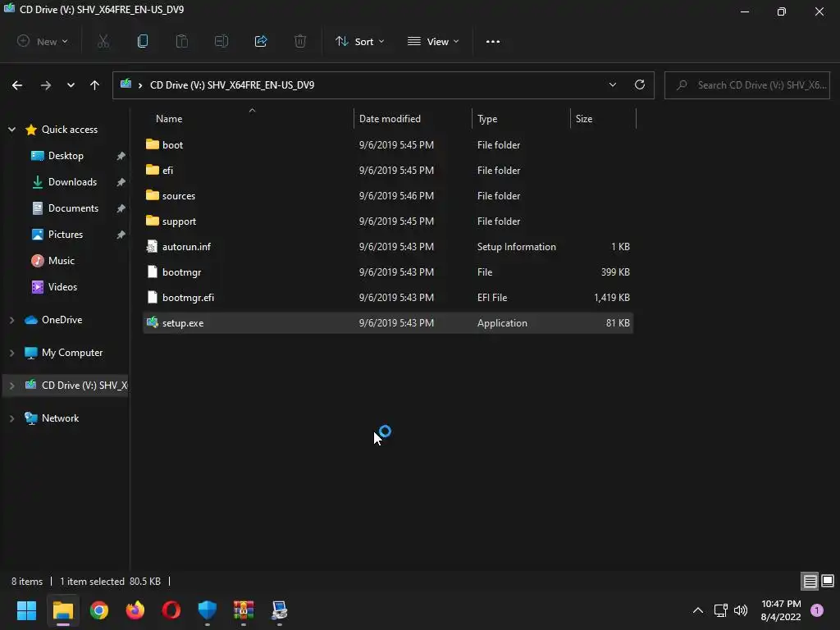Screen dimensions: 840x630
Task: Click the setup app icon in taskbar
Action: (280, 610)
